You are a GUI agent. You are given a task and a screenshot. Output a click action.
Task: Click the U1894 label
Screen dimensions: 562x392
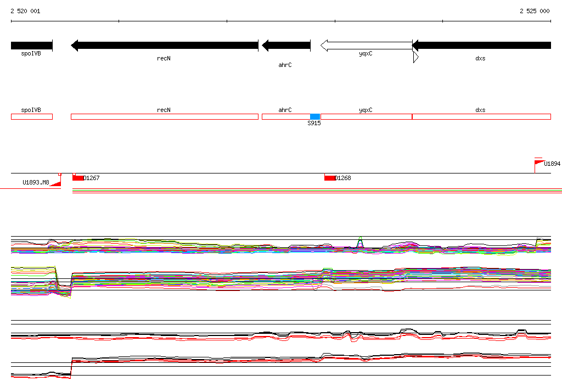pyautogui.click(x=552, y=164)
